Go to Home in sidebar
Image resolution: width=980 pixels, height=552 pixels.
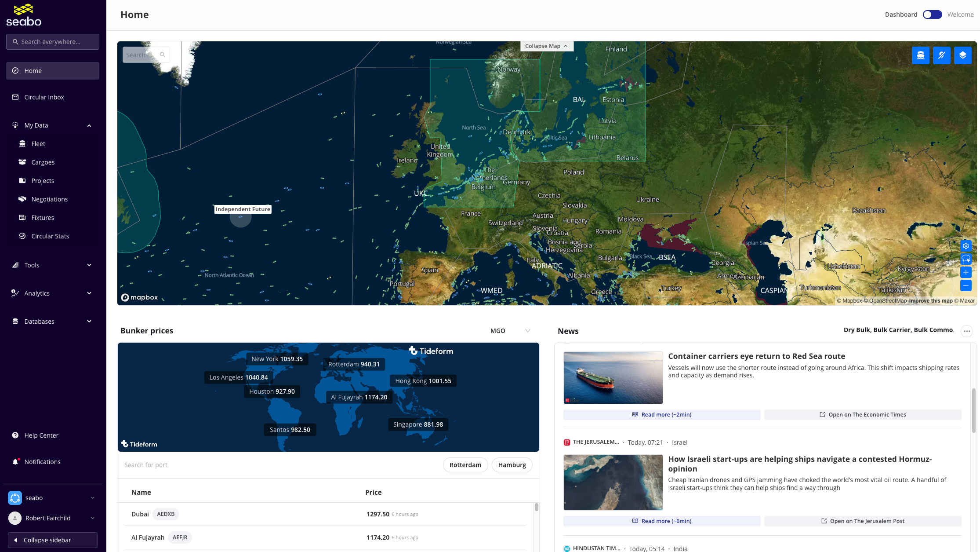coord(53,71)
